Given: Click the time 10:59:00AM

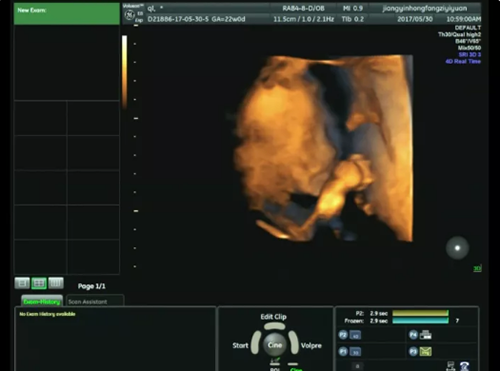Looking at the screenshot, I should pos(464,19).
